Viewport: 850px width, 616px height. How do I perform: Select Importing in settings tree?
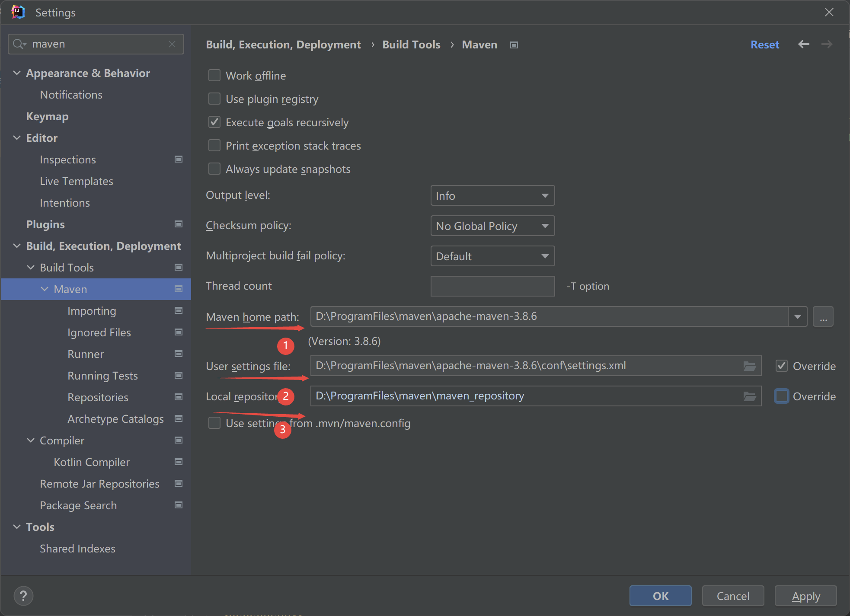point(92,311)
